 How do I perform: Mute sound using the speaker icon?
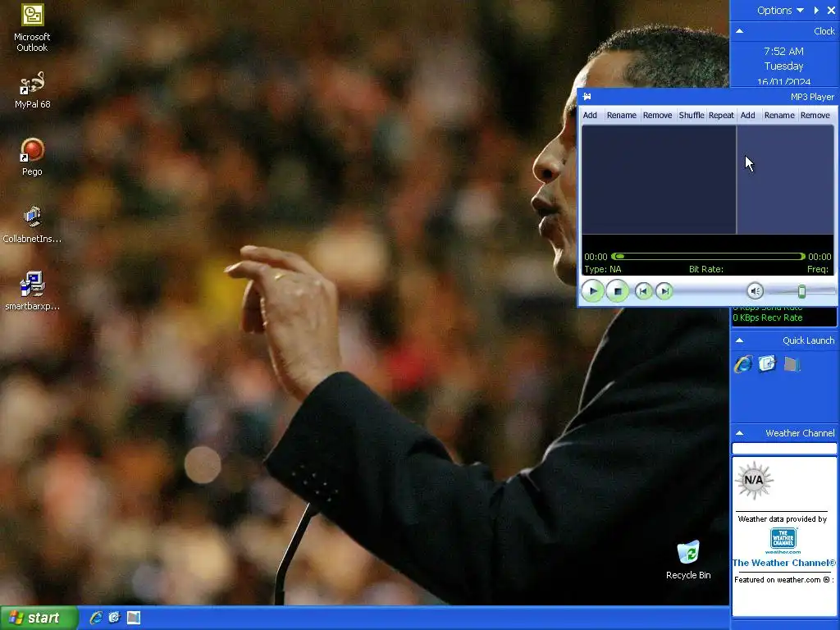(x=755, y=291)
